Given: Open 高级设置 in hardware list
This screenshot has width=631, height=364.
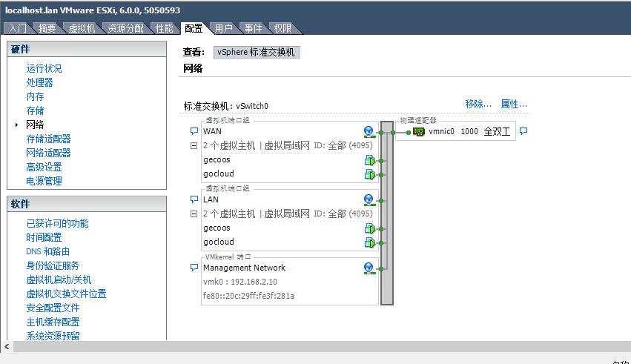Looking at the screenshot, I should 44,167.
